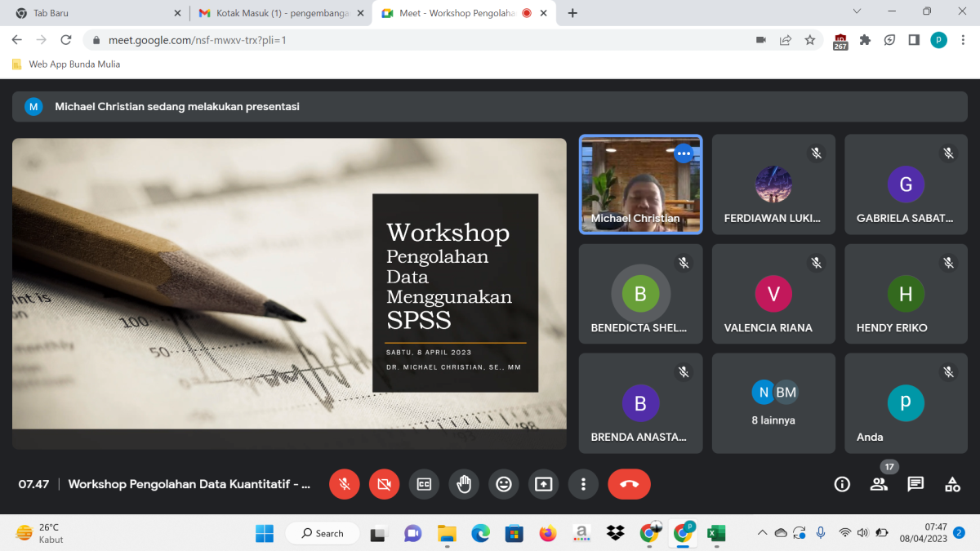Turn on the camera in Meet
This screenshot has width=980, height=551.
tap(384, 484)
